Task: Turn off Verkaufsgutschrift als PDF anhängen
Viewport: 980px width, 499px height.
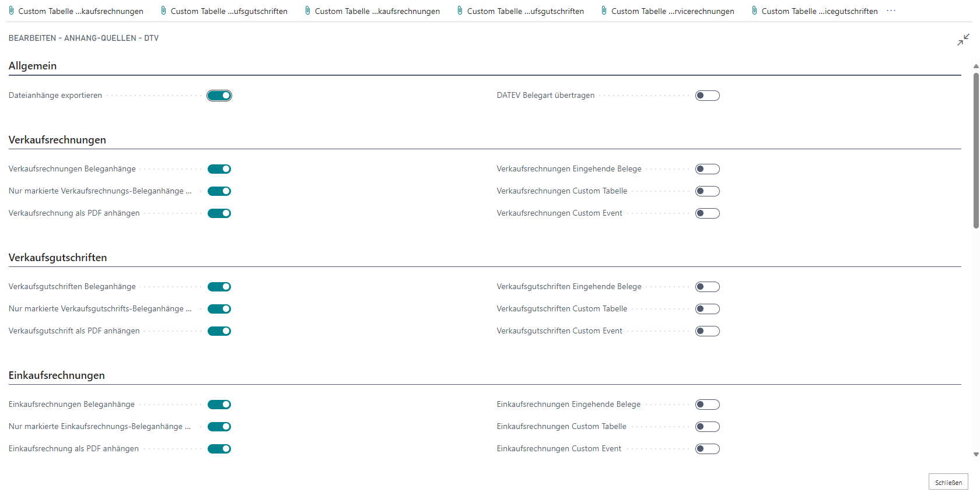Action: [219, 331]
